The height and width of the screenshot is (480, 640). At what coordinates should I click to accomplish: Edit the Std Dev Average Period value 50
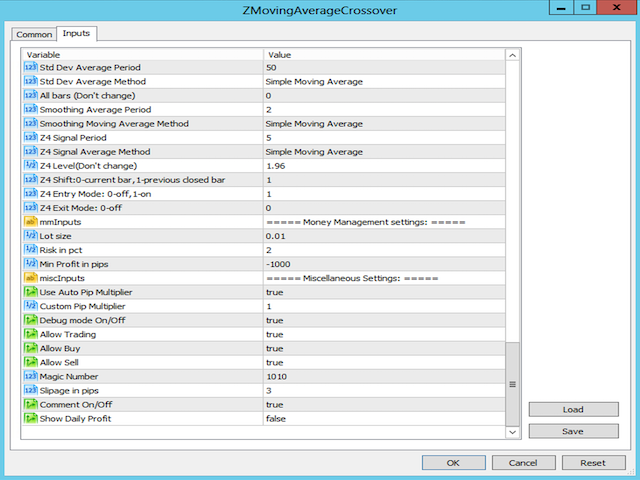[x=384, y=67]
